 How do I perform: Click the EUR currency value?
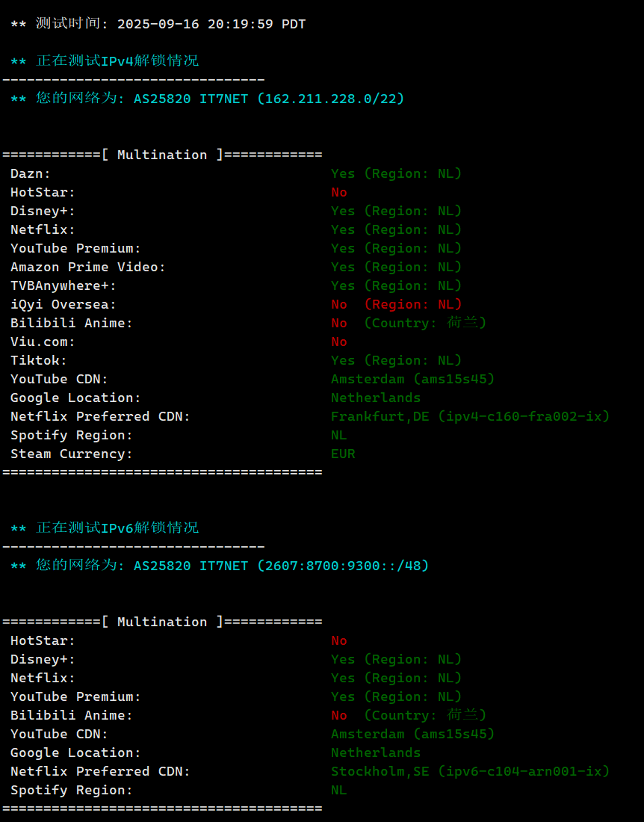(x=343, y=454)
